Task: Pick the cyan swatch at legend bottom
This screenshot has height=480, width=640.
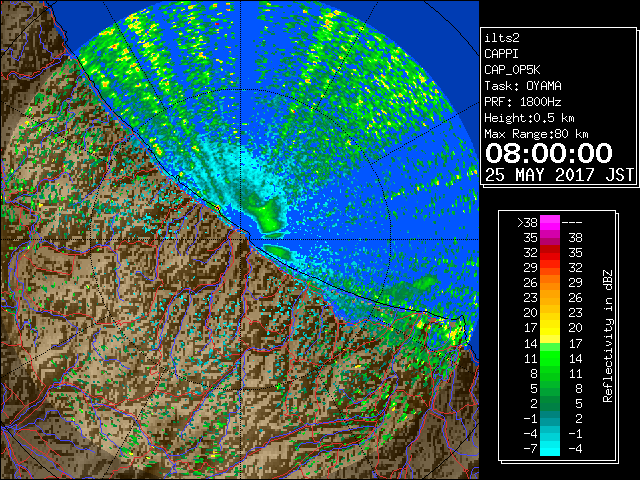Action: [x=550, y=449]
